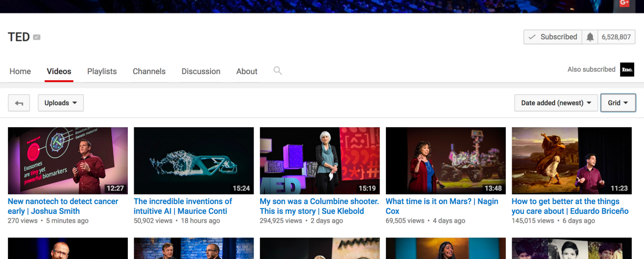The image size is (644, 259).
Task: Play the 15:24 intuitive AI thumbnail
Action: point(194,161)
